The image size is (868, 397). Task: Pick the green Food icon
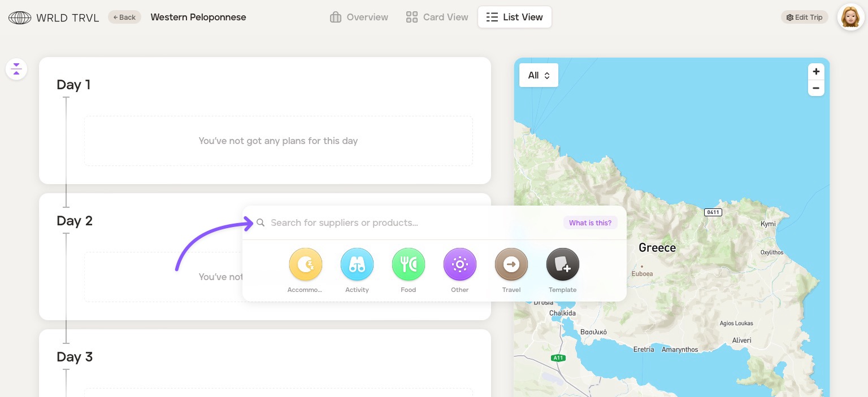click(x=408, y=264)
